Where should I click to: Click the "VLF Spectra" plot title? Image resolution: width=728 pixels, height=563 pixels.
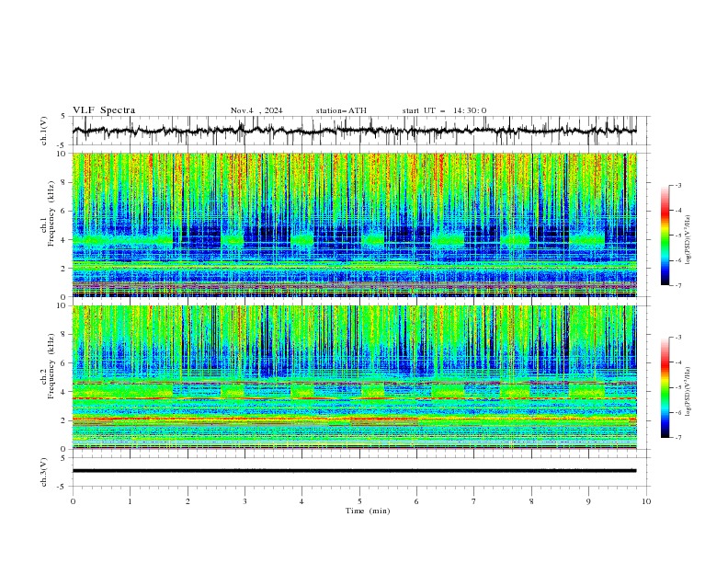point(104,110)
